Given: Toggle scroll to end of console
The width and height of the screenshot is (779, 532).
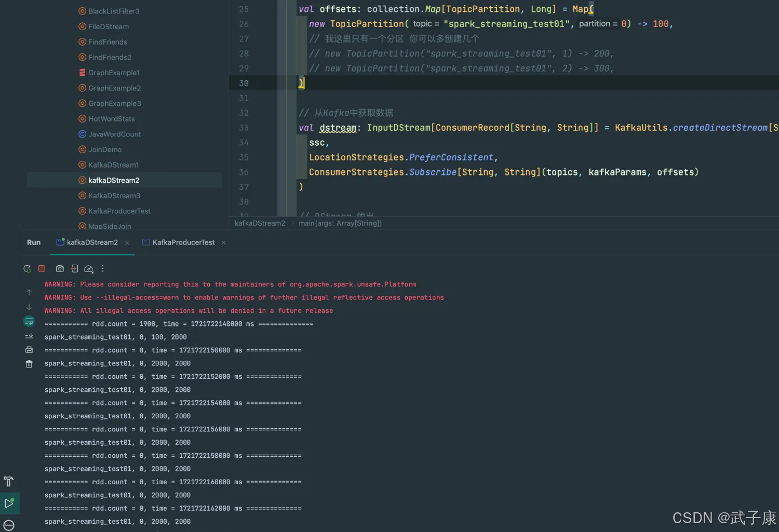Looking at the screenshot, I should coord(29,336).
